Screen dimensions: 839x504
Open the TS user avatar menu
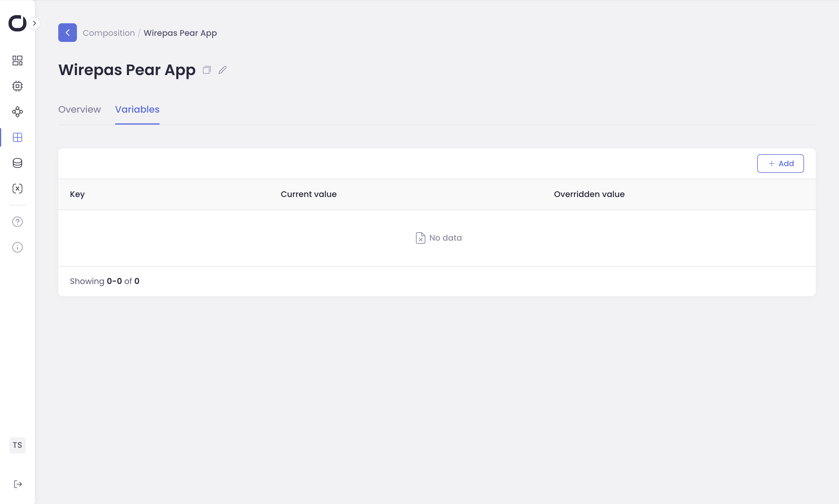[x=17, y=445]
